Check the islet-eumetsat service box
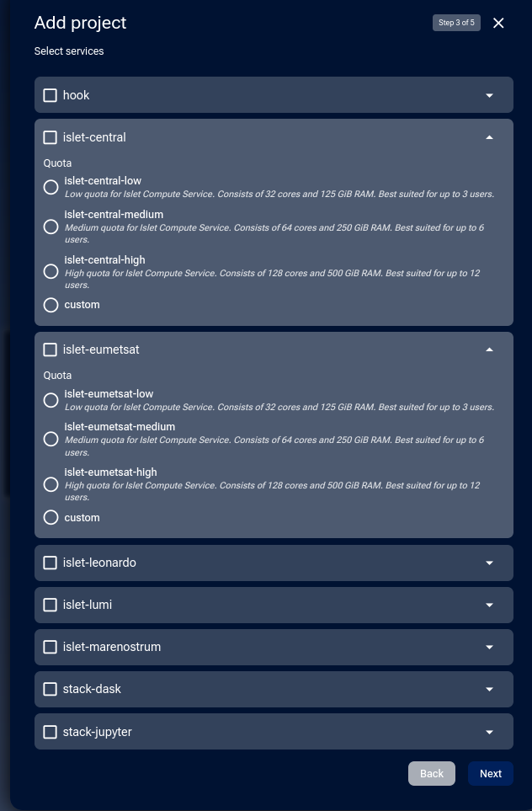 (51, 349)
